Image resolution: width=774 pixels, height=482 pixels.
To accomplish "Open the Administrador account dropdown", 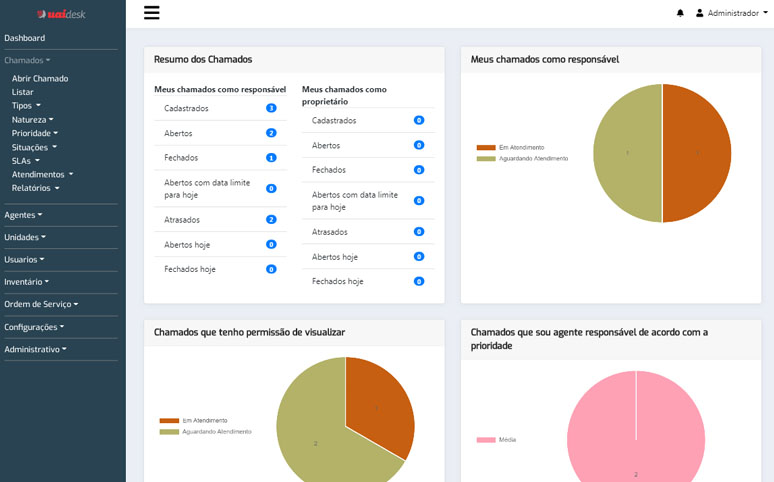I will tap(733, 13).
